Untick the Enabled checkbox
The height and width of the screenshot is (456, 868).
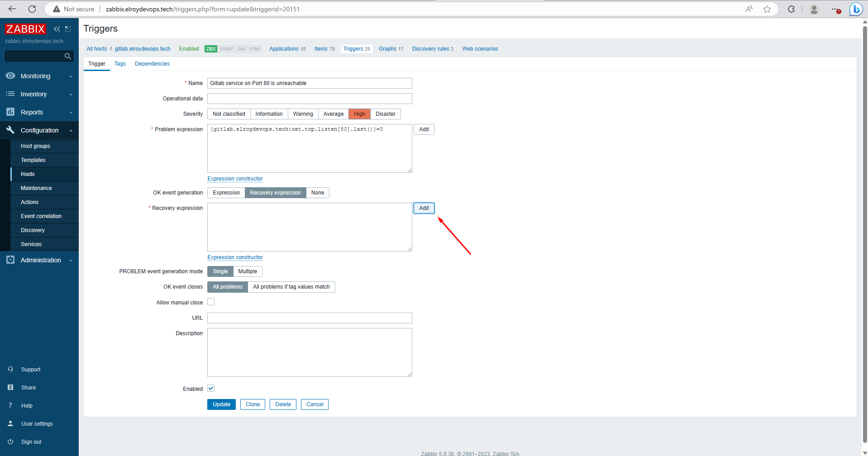211,388
